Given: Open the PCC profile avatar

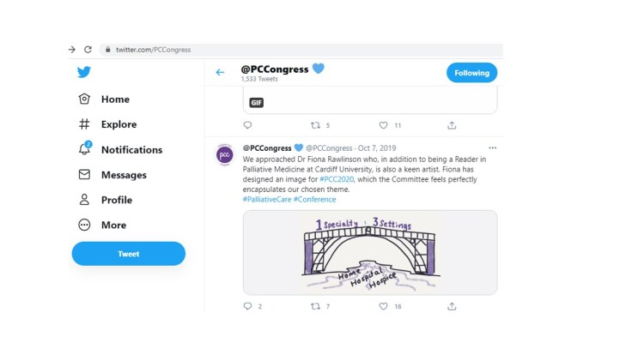Looking at the screenshot, I should click(224, 155).
